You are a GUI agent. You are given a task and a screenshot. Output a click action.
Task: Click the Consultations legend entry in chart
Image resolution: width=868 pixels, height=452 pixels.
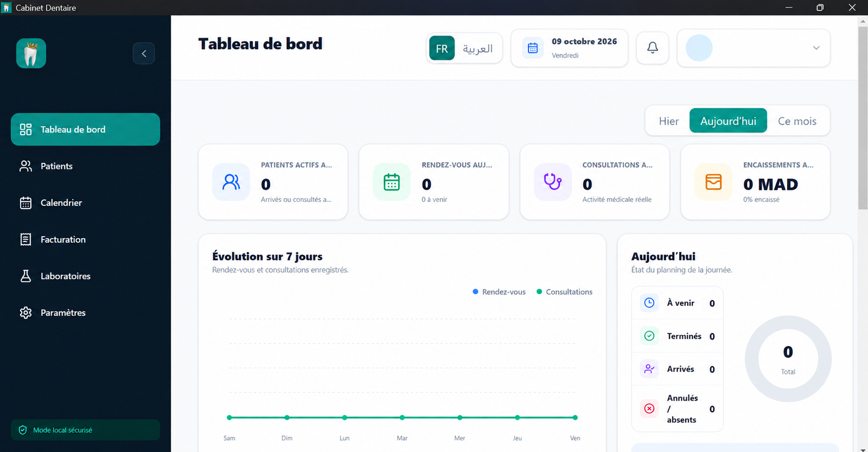click(x=564, y=292)
